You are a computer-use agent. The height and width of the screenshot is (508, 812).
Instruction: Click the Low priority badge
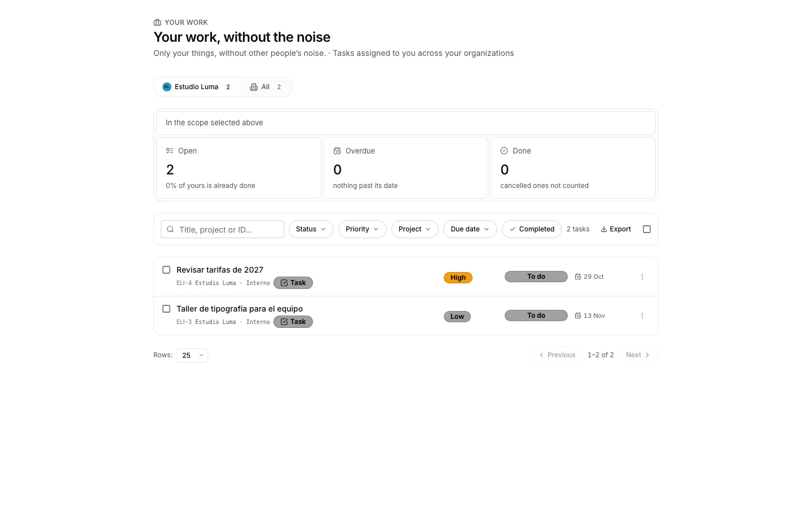(457, 317)
